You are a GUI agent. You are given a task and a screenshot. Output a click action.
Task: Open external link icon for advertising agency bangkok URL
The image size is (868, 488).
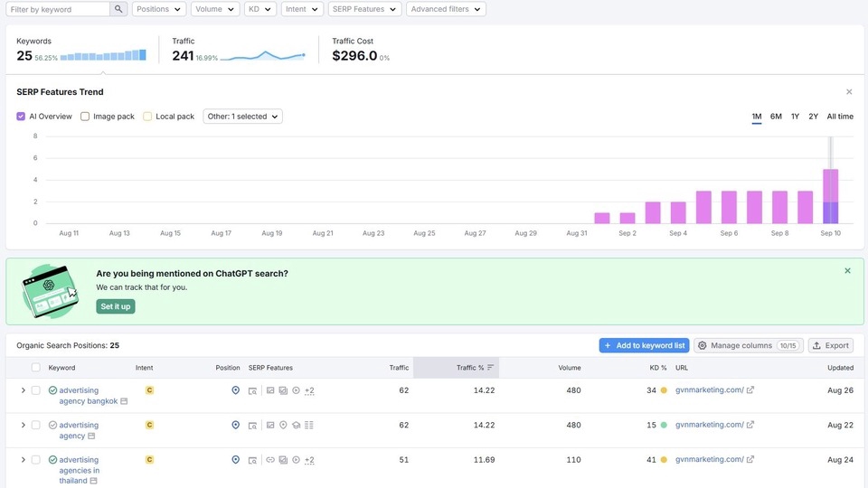pyautogui.click(x=750, y=390)
